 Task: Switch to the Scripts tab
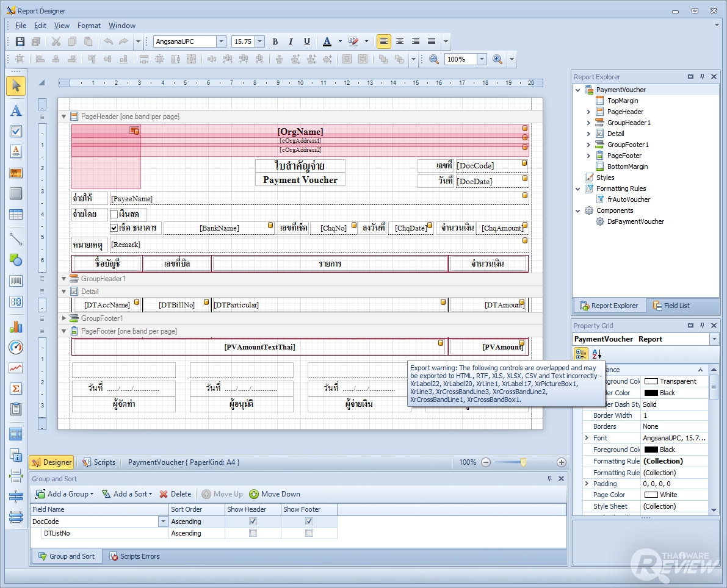pyautogui.click(x=99, y=462)
